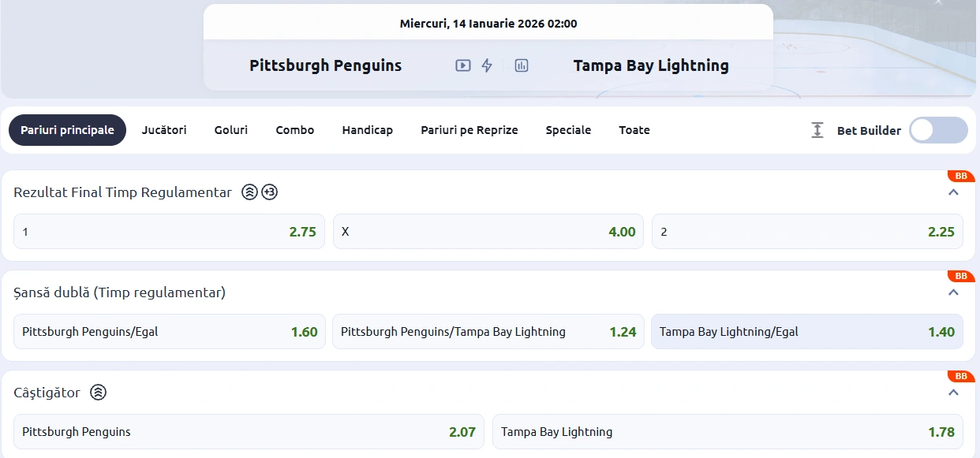
Task: Open the match statistics bar chart icon
Action: 521,65
